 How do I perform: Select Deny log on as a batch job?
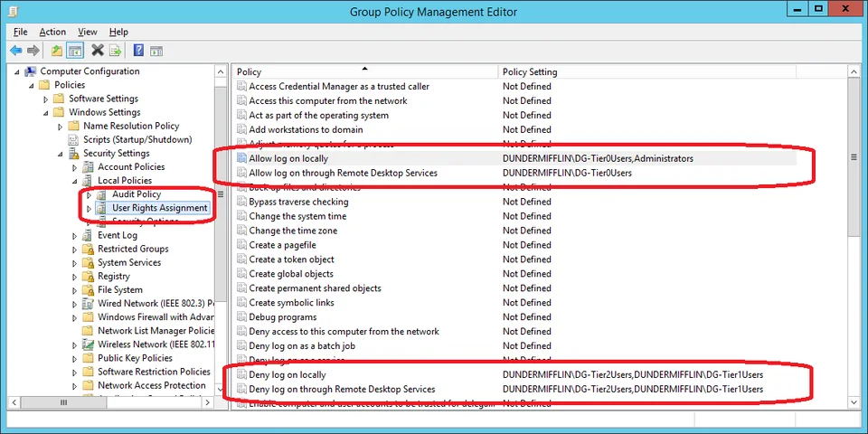click(302, 346)
